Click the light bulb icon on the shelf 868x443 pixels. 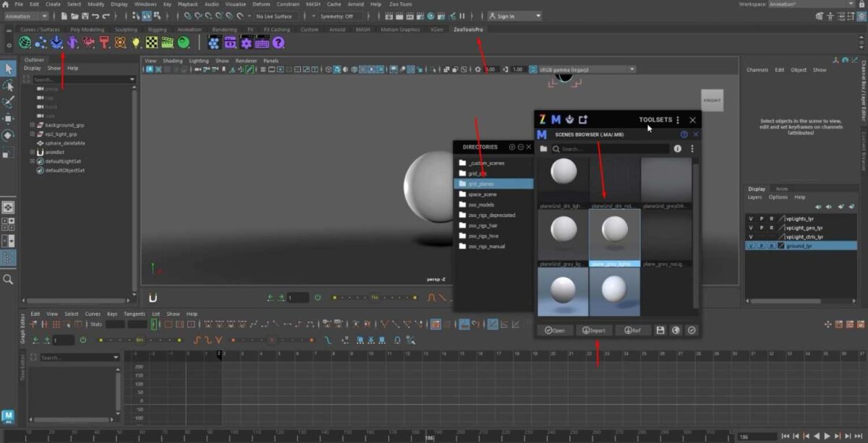[137, 43]
